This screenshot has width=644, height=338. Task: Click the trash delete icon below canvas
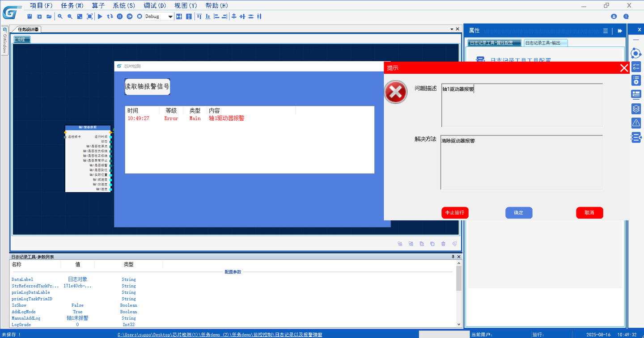pyautogui.click(x=443, y=244)
